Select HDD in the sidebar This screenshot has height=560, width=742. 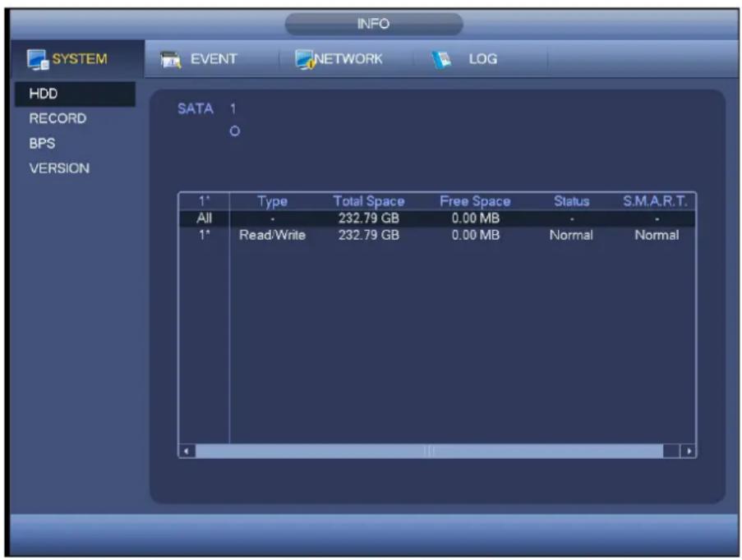pyautogui.click(x=75, y=94)
